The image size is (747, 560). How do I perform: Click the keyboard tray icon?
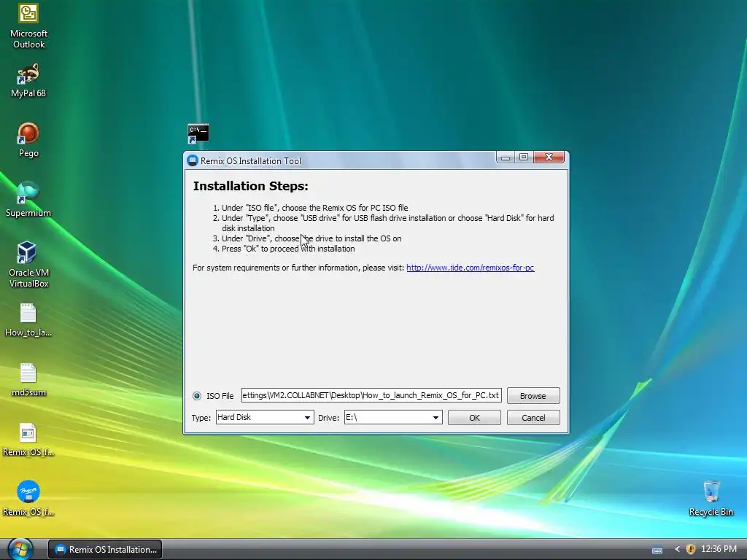[x=657, y=550]
